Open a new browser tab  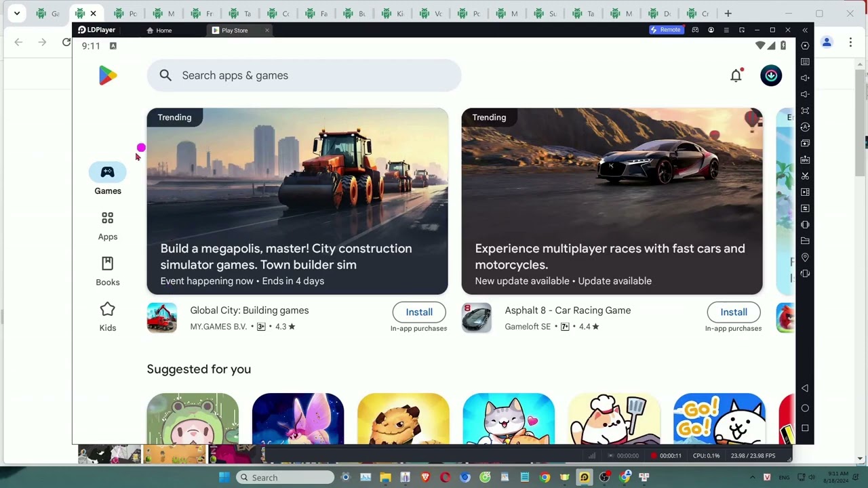pos(728,14)
